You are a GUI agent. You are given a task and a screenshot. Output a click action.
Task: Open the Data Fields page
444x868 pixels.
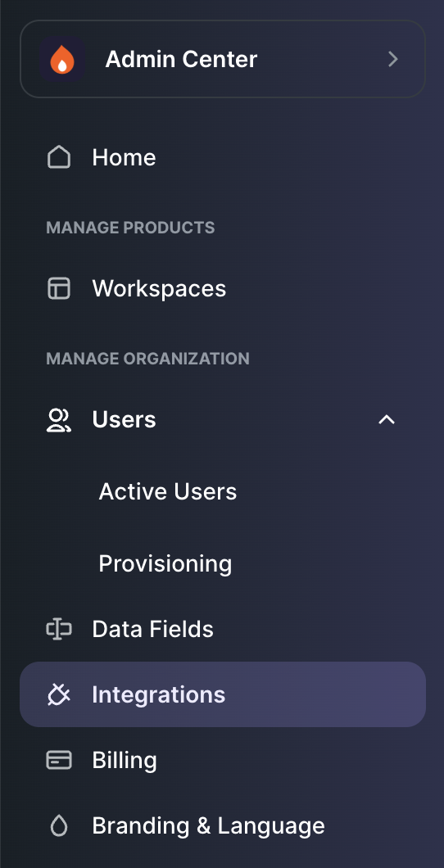(x=153, y=630)
